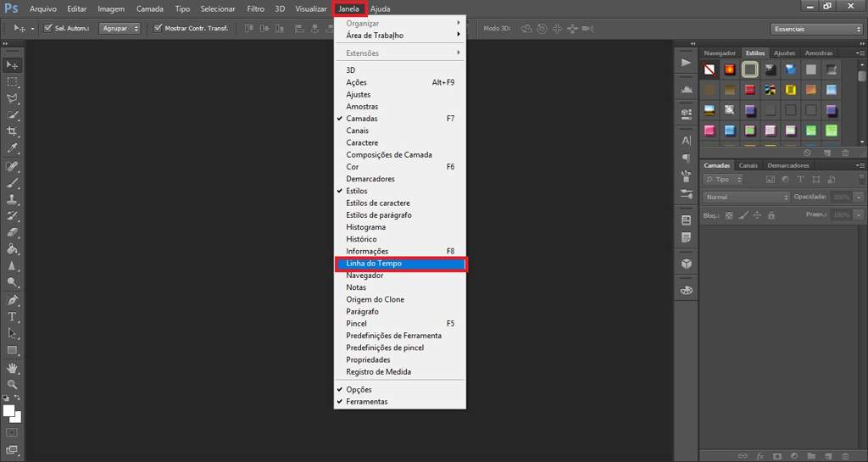Toggle lock position icon in Camadas
Image resolution: width=868 pixels, height=462 pixels.
tap(757, 215)
